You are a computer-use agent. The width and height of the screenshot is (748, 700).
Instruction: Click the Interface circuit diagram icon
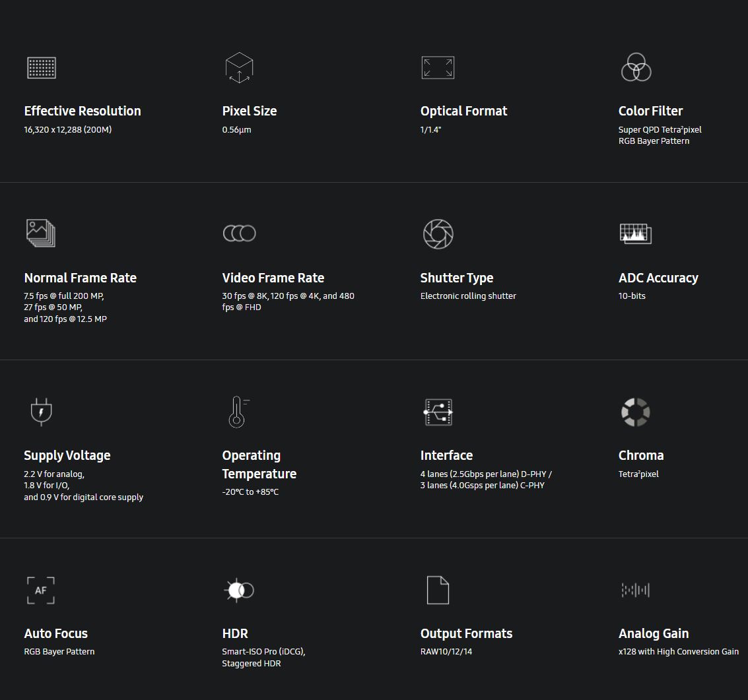438,412
